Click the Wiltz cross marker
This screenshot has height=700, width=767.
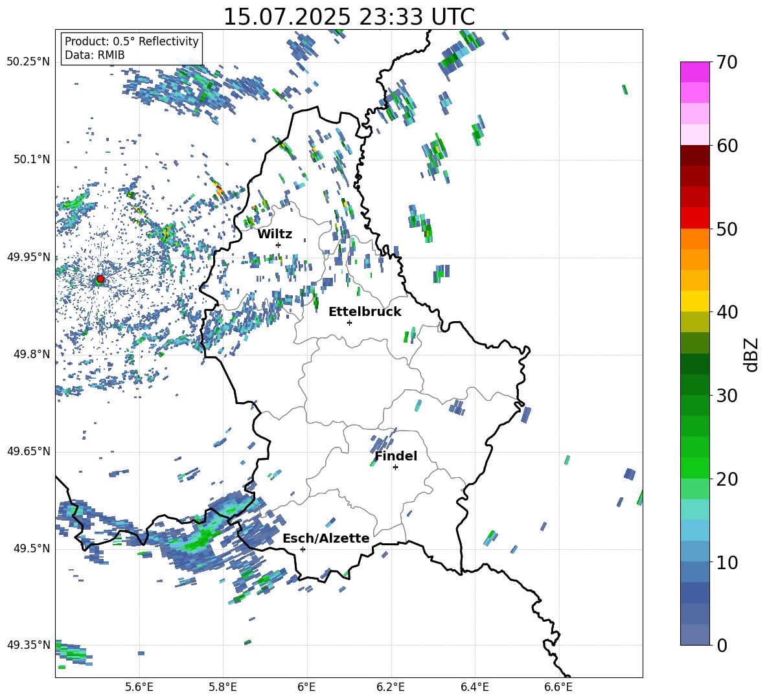[x=279, y=245]
